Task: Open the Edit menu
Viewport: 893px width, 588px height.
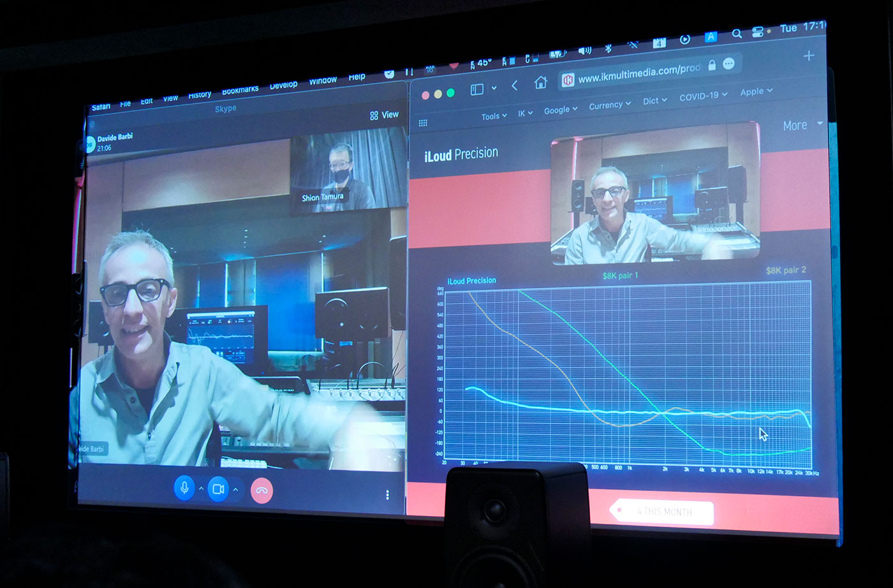Action: tap(147, 101)
